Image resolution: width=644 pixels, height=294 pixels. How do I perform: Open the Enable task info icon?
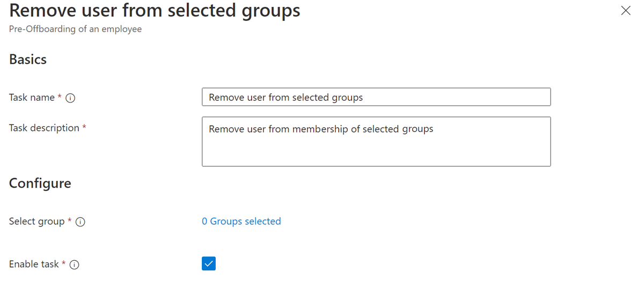(x=75, y=264)
